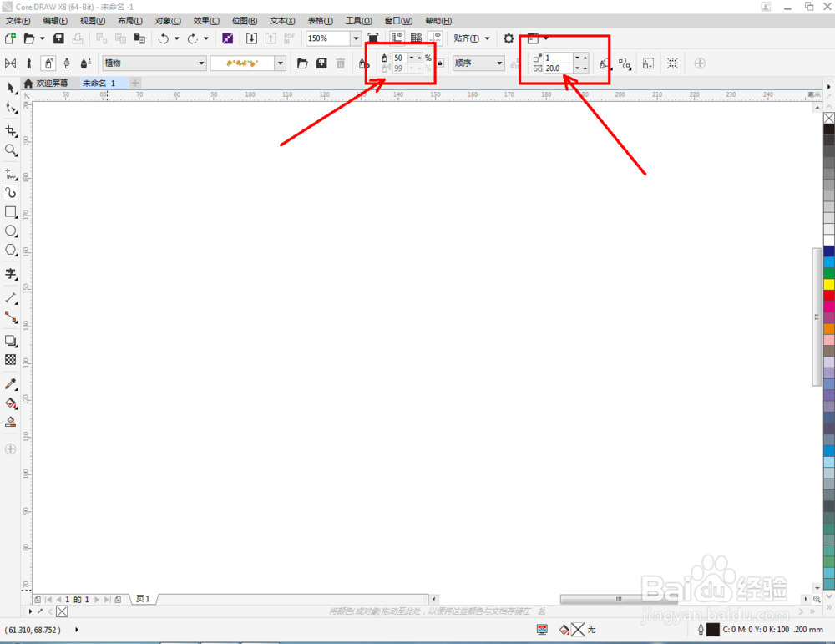Pick the red swatch in color palette
Viewport: 835px width, 644px height.
pos(829,295)
